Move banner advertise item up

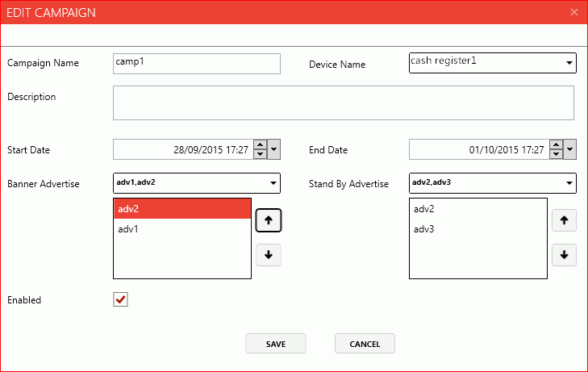(x=268, y=220)
